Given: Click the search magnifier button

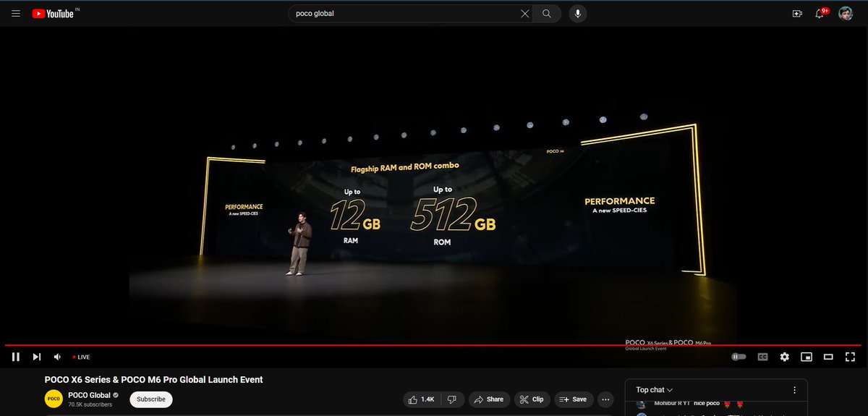Looking at the screenshot, I should click(x=547, y=14).
